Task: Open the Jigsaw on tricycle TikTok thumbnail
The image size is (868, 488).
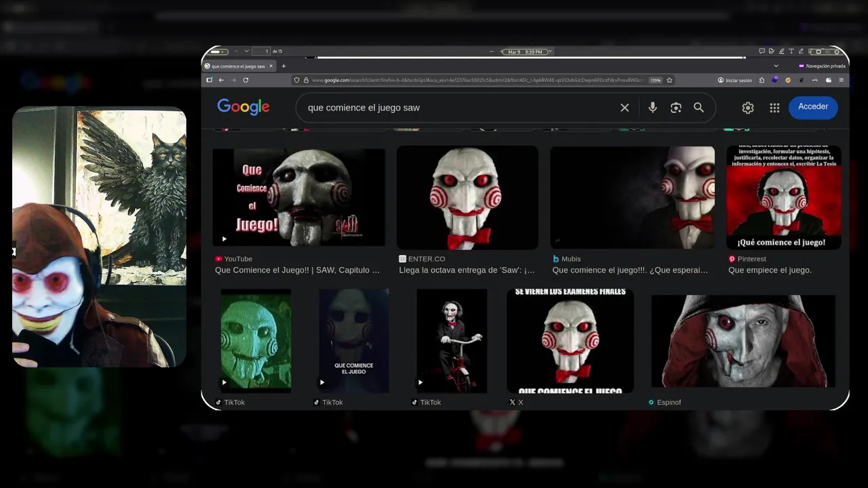Action: click(452, 341)
